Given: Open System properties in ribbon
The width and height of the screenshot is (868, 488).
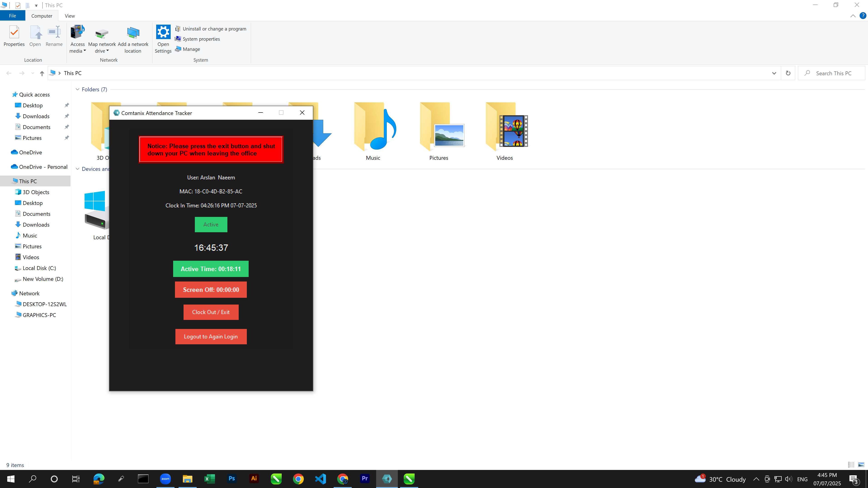Looking at the screenshot, I should point(198,39).
